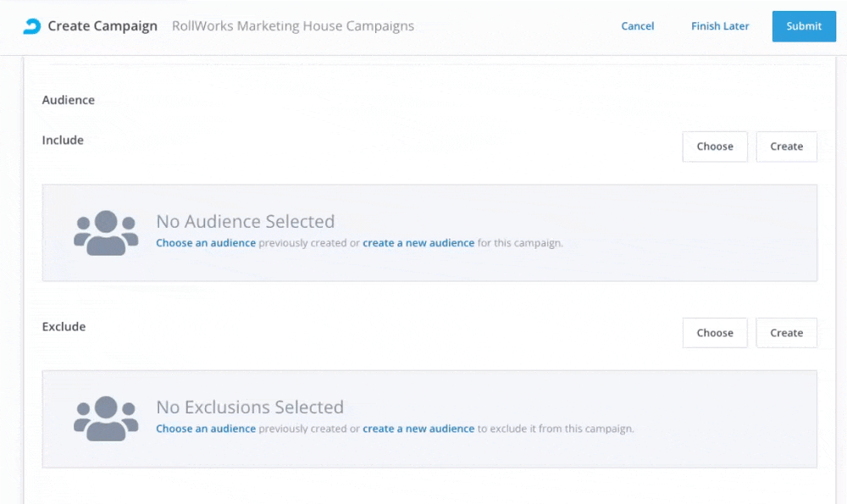Cancel the campaign creation
Image resolution: width=847 pixels, height=504 pixels.
(x=637, y=26)
